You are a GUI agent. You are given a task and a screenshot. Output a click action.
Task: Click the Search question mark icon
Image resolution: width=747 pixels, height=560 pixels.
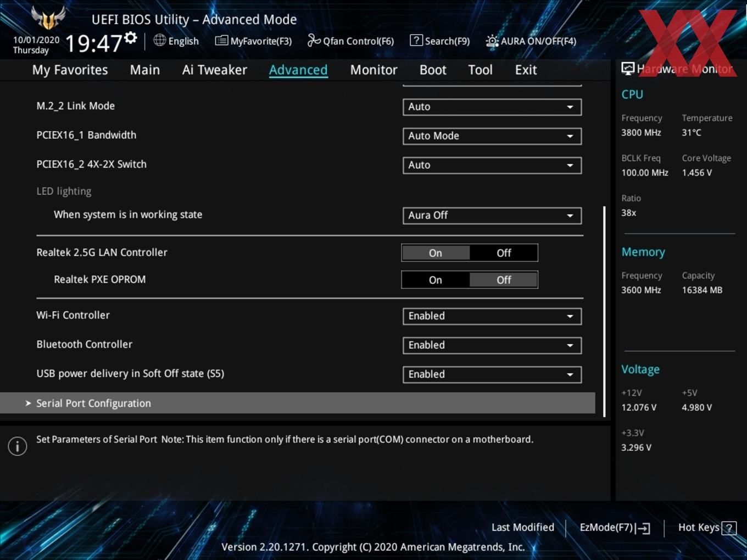416,40
